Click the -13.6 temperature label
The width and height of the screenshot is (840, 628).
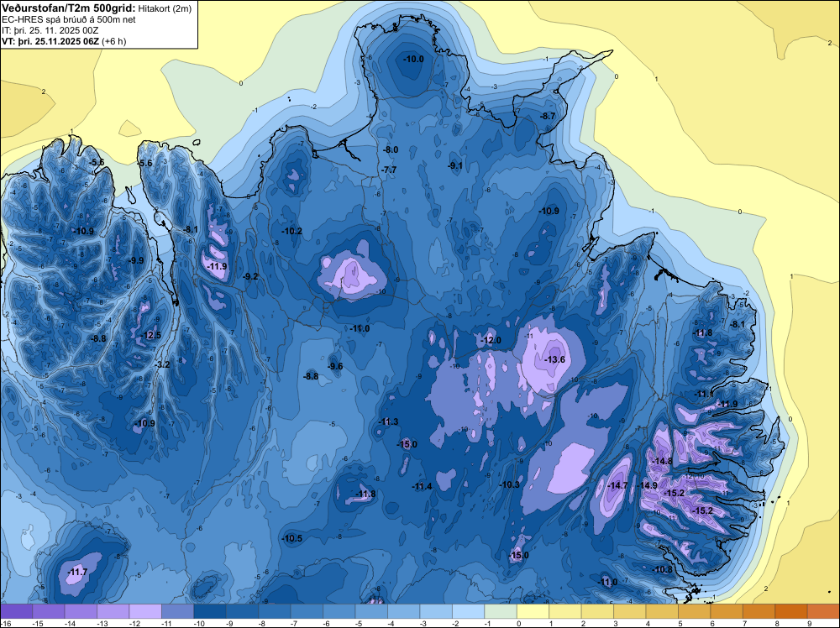click(555, 359)
